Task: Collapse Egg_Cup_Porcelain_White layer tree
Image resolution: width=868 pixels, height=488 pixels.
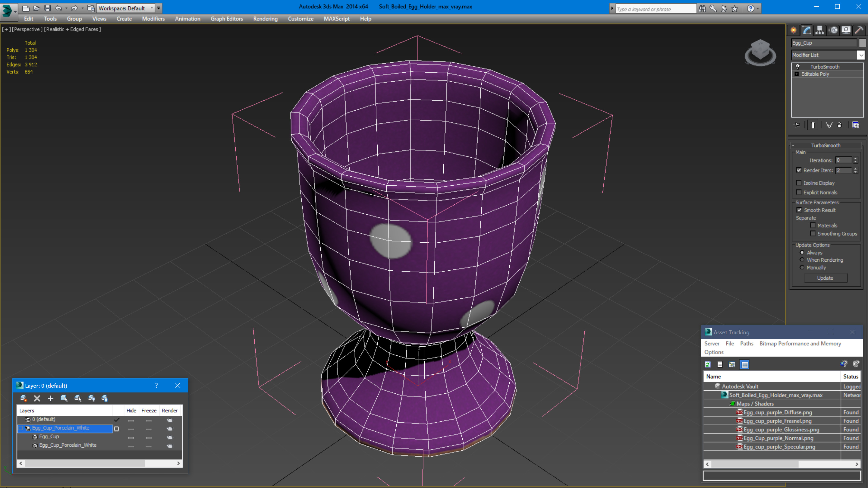Action: point(20,428)
